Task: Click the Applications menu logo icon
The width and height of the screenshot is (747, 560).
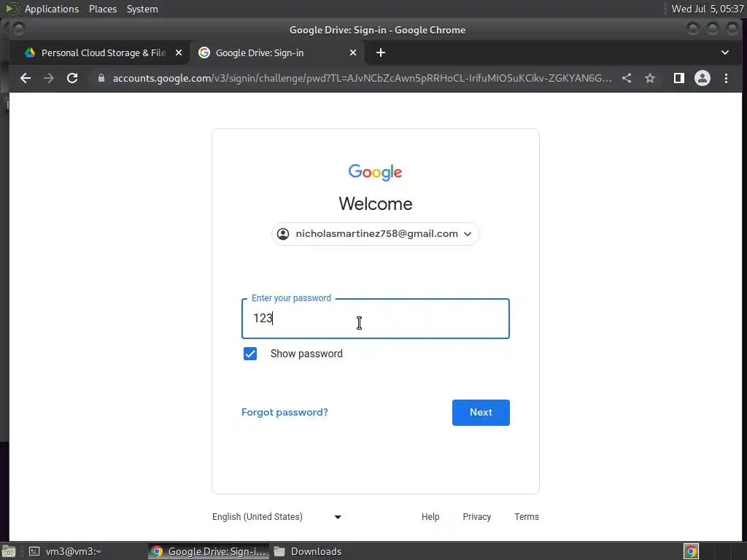Action: (x=12, y=9)
